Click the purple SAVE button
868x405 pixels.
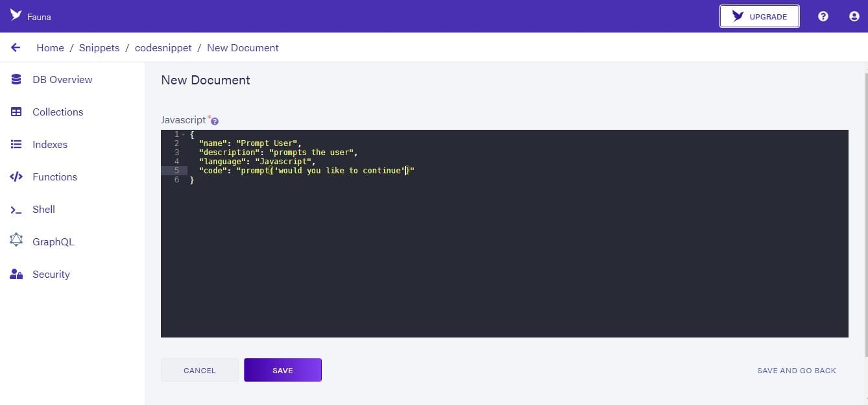283,370
